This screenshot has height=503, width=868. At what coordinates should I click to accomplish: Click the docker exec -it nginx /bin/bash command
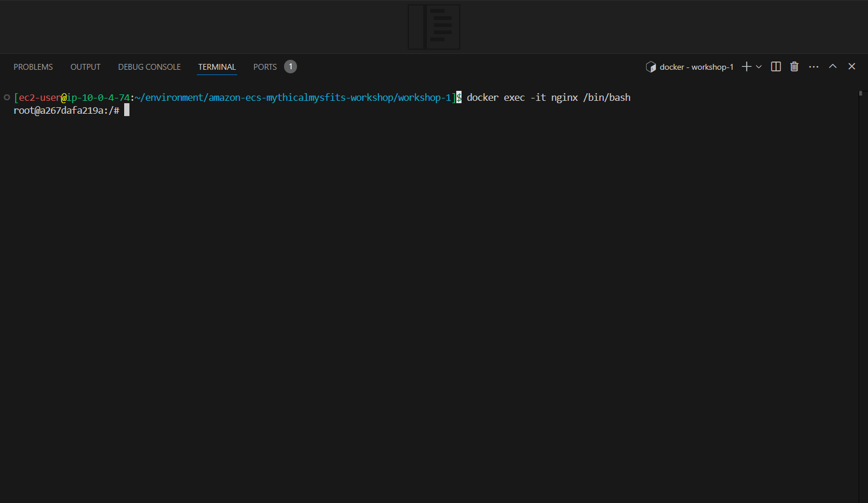(549, 97)
